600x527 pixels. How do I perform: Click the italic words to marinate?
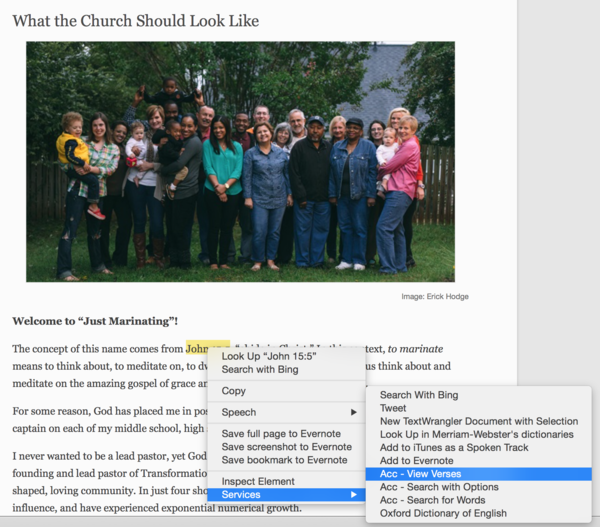415,349
